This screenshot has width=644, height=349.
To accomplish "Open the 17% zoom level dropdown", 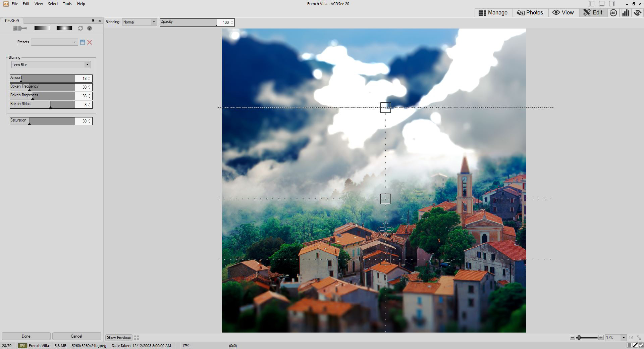I will [615, 338].
